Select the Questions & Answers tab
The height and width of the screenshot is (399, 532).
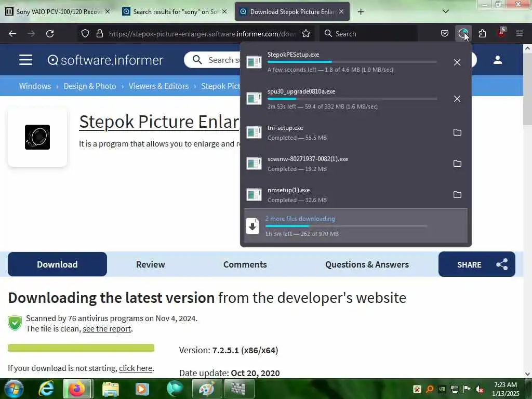point(367,264)
